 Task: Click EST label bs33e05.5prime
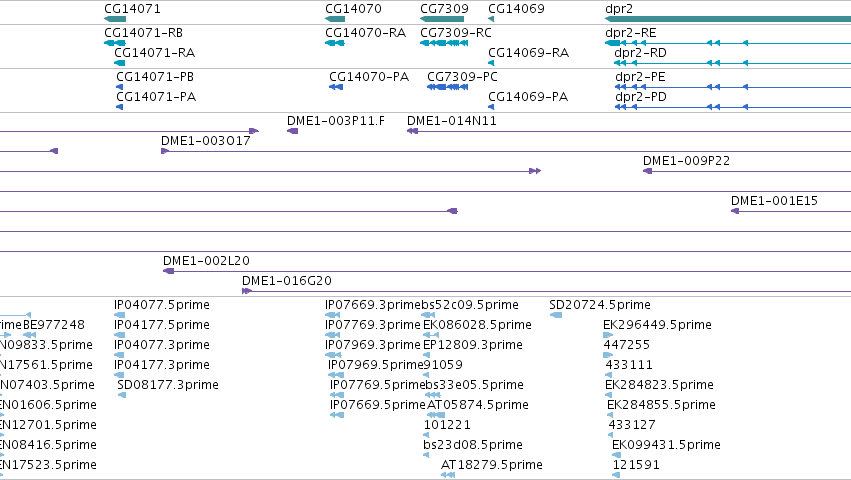tap(474, 385)
